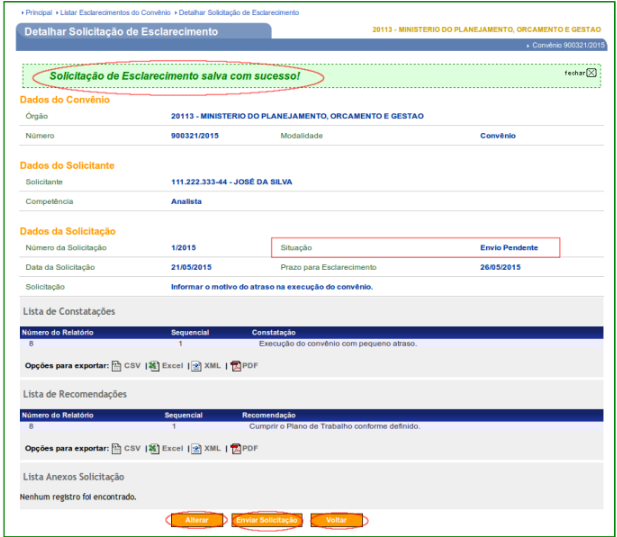Click the Enviar Solicitação button
Image resolution: width=617 pixels, height=537 pixels.
pyautogui.click(x=266, y=521)
